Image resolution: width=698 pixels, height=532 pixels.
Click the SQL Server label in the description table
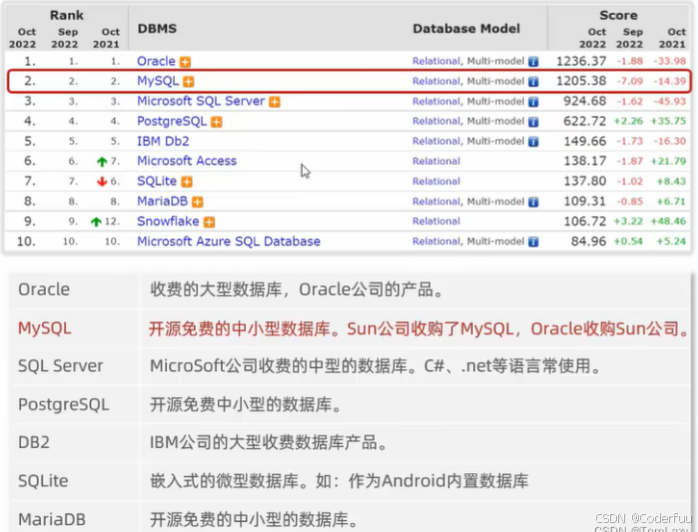pos(61,366)
